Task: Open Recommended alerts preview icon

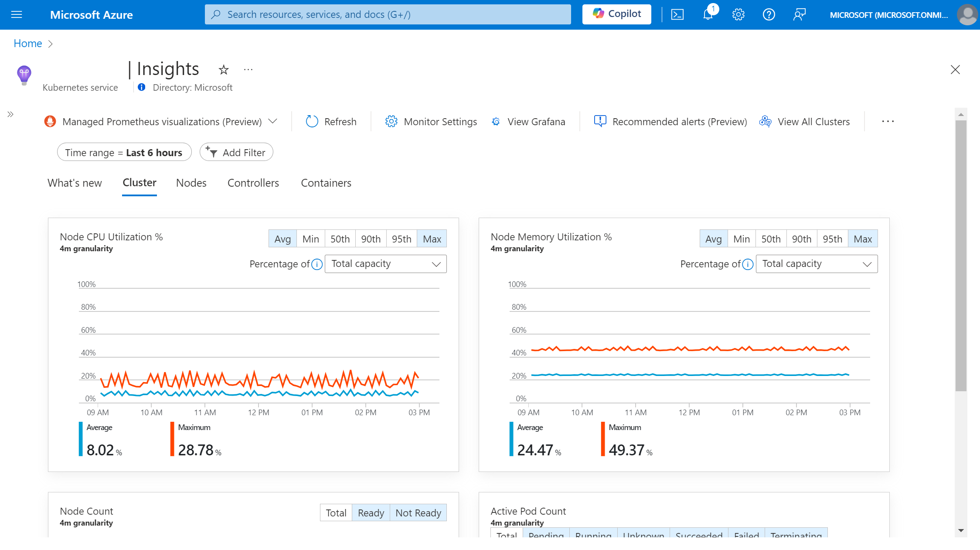Action: (600, 121)
